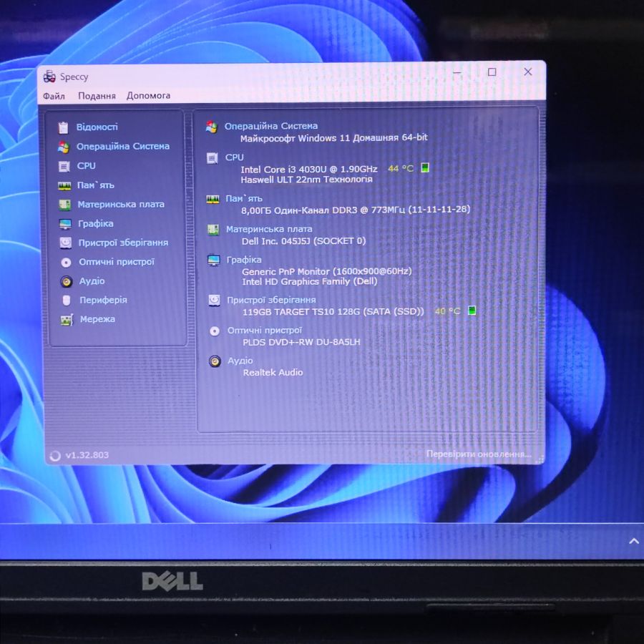
Task: Open Периферія in the sidebar
Action: click(104, 300)
